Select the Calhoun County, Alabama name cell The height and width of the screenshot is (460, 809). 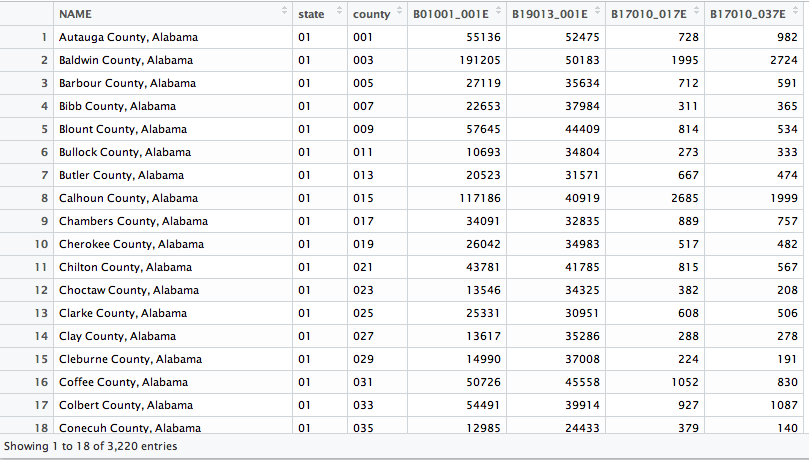click(173, 198)
